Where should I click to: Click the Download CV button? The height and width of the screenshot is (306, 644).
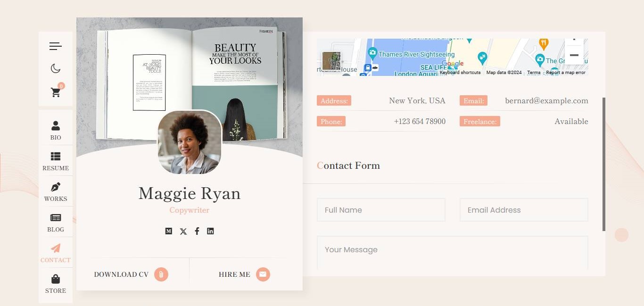point(131,274)
